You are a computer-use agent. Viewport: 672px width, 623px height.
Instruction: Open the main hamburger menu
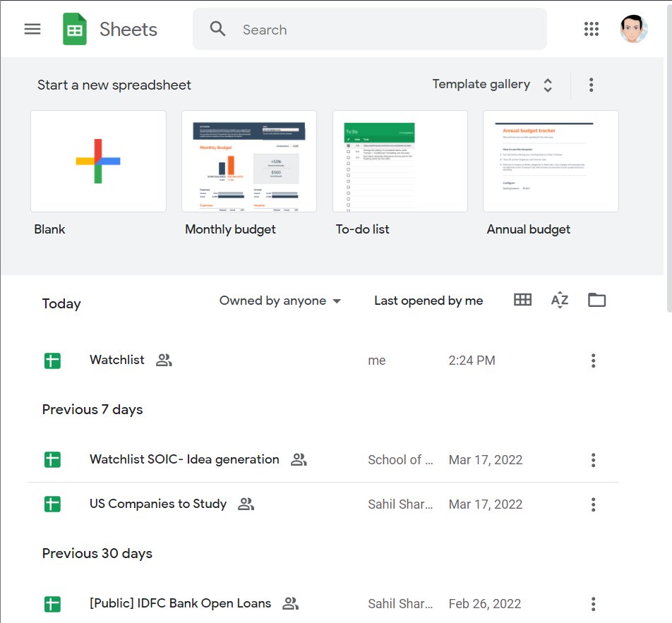tap(32, 29)
